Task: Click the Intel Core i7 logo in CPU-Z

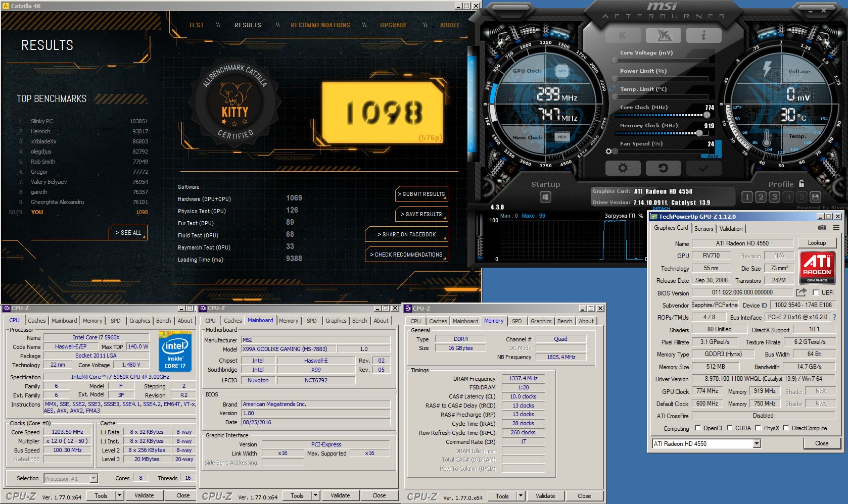Action: pos(175,351)
